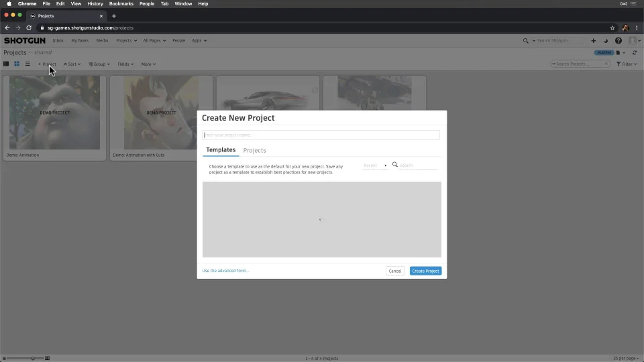Click the project name input field
Viewport: 644px width, 362px height.
click(321, 135)
